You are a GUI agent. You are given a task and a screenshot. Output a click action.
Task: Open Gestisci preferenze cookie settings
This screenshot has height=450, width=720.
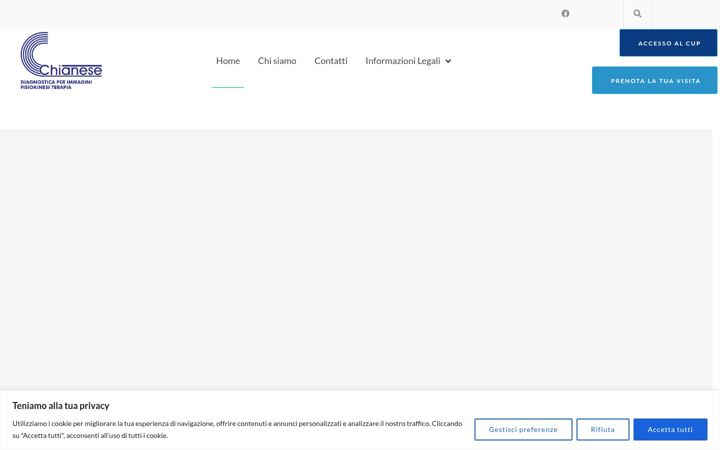click(523, 429)
